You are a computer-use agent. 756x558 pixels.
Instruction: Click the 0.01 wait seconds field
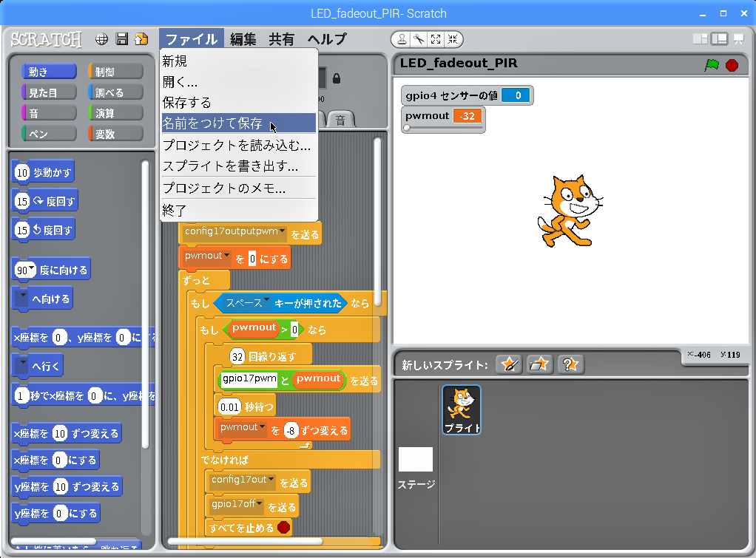229,407
